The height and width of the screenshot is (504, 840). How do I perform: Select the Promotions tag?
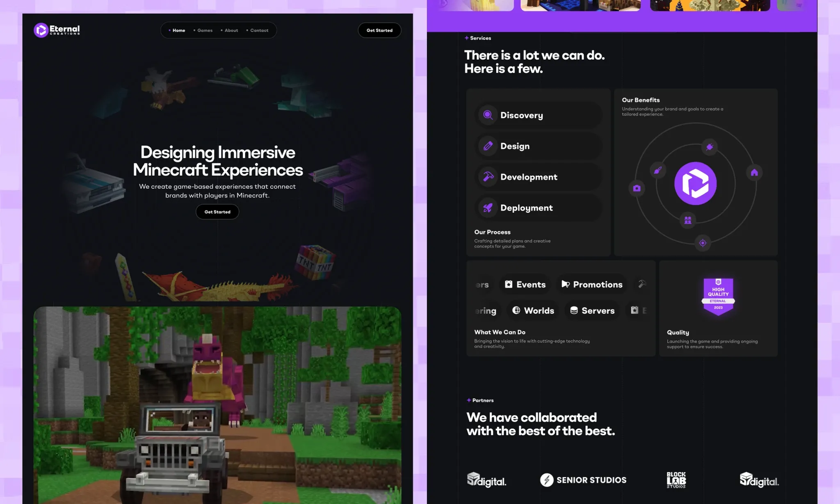(x=592, y=285)
